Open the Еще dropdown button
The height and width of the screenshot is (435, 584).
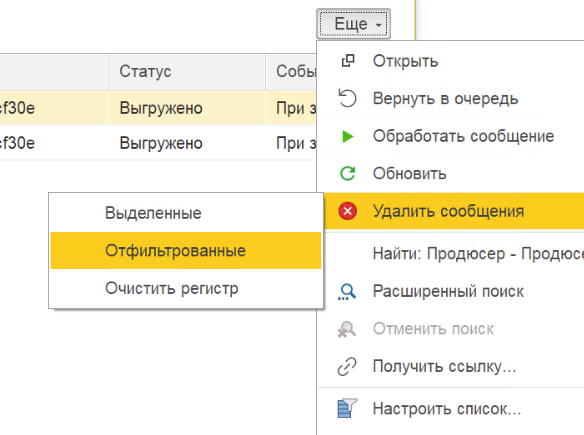point(353,24)
